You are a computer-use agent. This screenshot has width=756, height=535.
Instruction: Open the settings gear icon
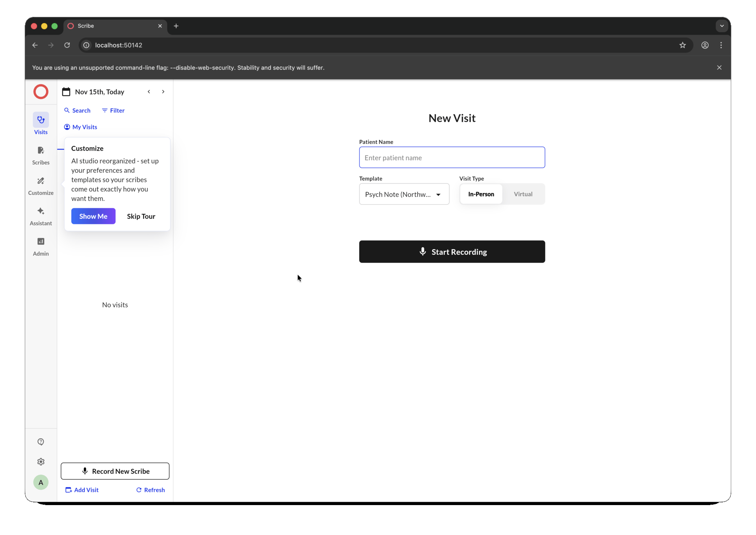[41, 462]
